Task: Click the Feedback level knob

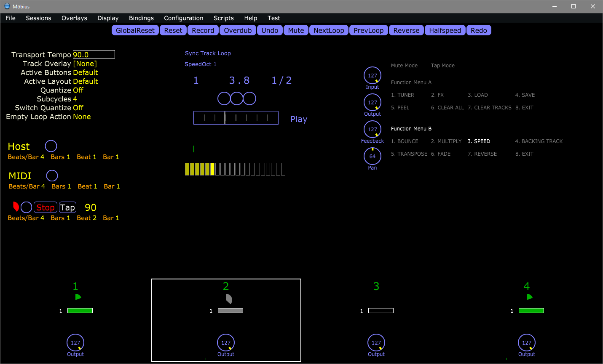Action: (373, 130)
